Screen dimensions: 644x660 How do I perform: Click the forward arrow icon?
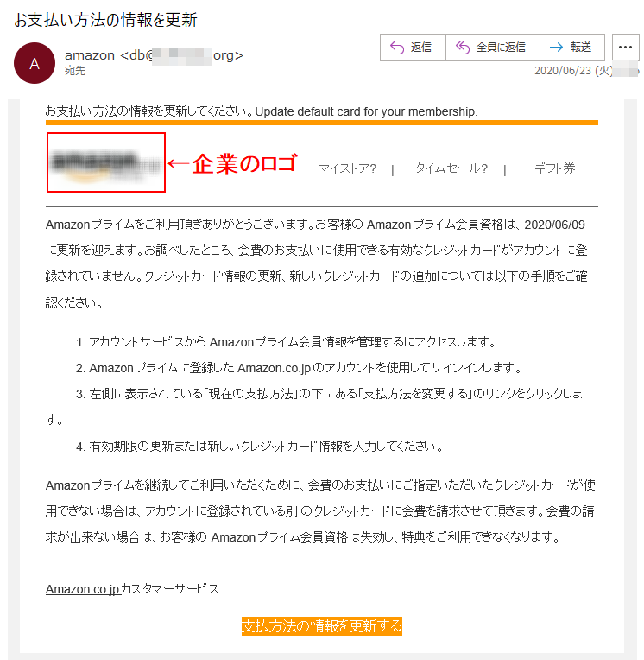pyautogui.click(x=556, y=48)
